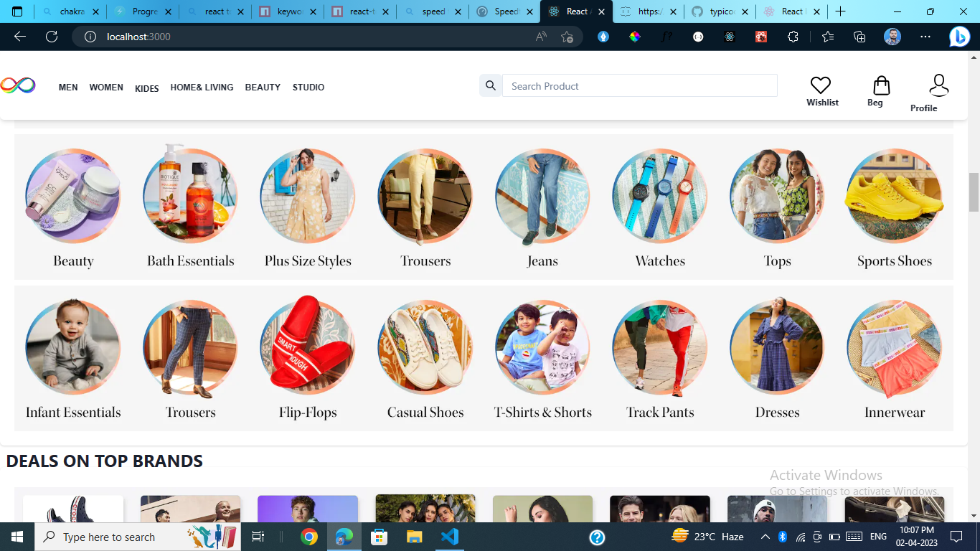Viewport: 980px width, 551px height.
Task: Focus the Search Product input field
Action: click(640, 86)
